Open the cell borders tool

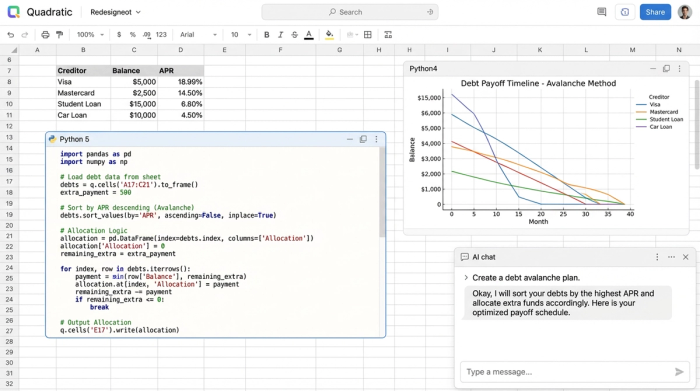click(x=368, y=35)
